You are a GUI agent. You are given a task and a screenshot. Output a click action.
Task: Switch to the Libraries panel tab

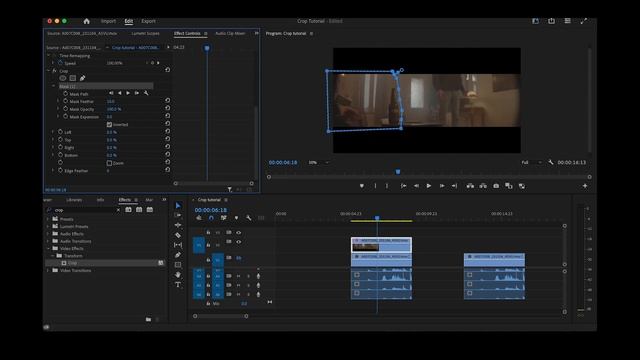tap(74, 200)
